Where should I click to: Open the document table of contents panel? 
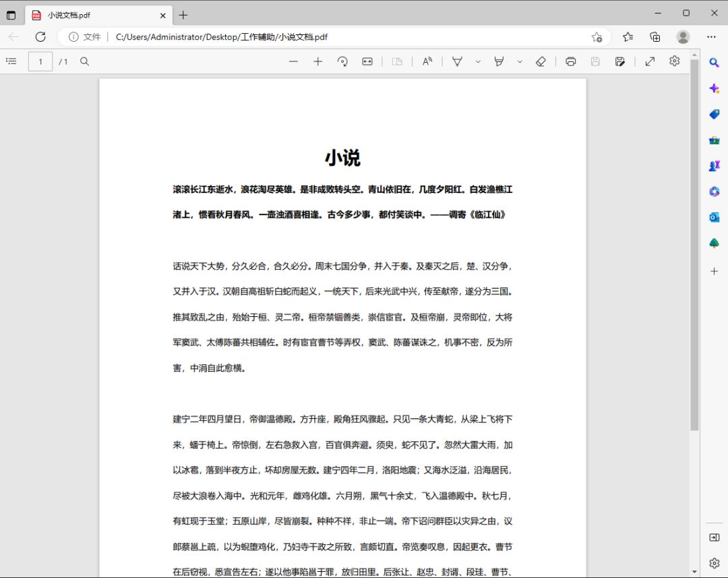click(11, 61)
